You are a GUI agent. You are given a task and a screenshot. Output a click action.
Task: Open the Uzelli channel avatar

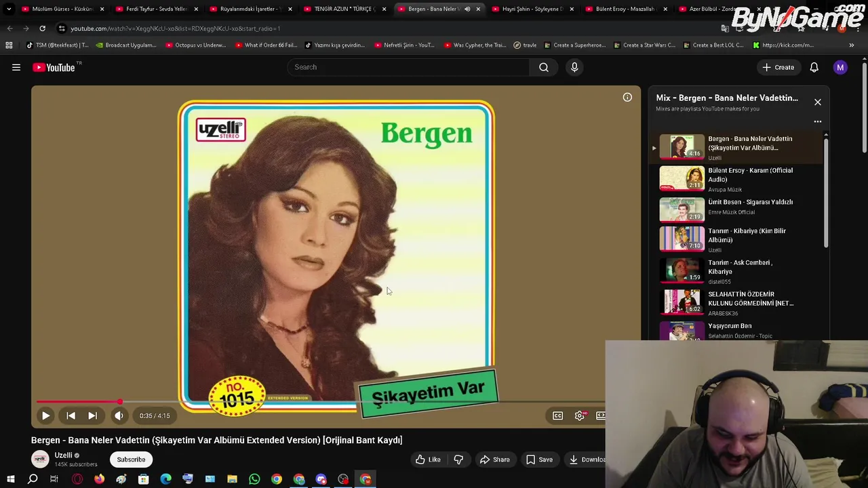[40, 459]
